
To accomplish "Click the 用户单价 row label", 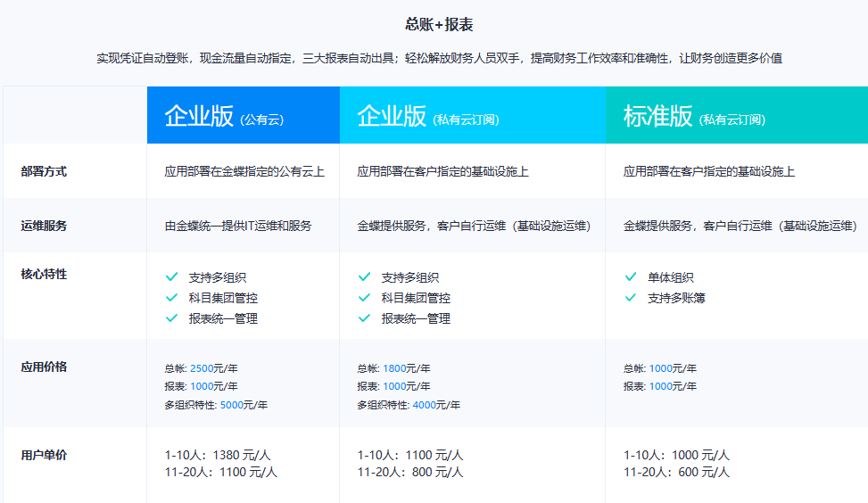I will pyautogui.click(x=44, y=455).
